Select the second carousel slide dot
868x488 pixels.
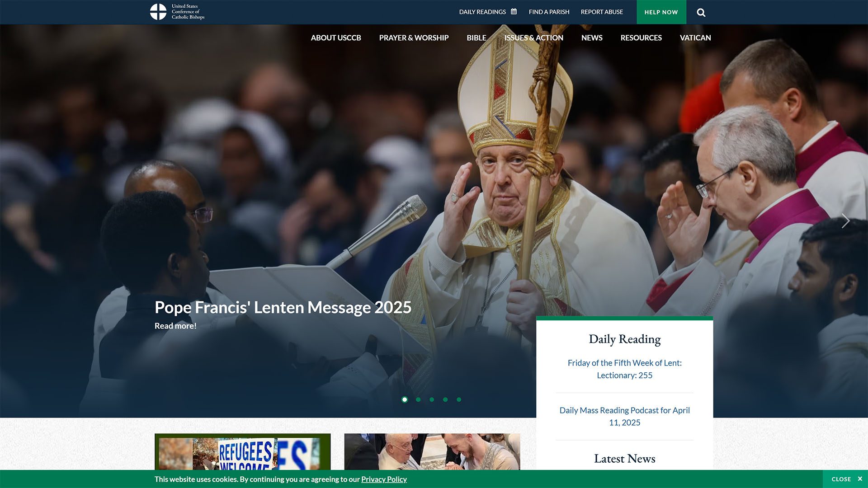(x=418, y=399)
